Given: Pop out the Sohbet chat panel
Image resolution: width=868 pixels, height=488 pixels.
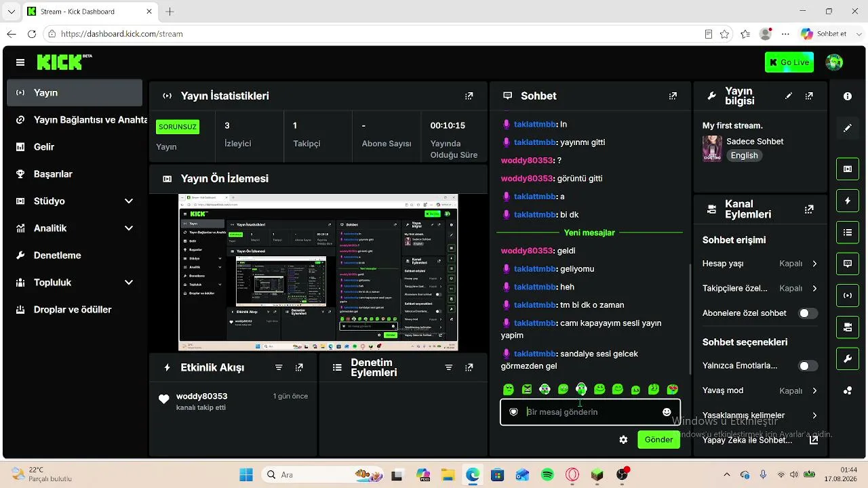Looking at the screenshot, I should [x=673, y=96].
